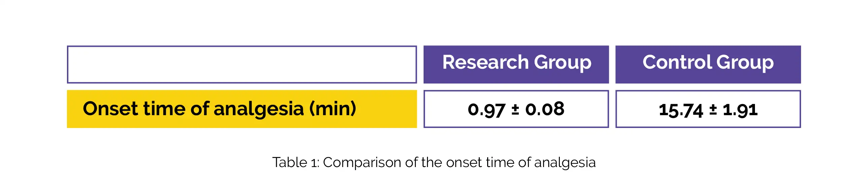Image resolution: width=868 pixels, height=195 pixels.
Task: Click the empty top-left header cell
Action: pos(242,64)
